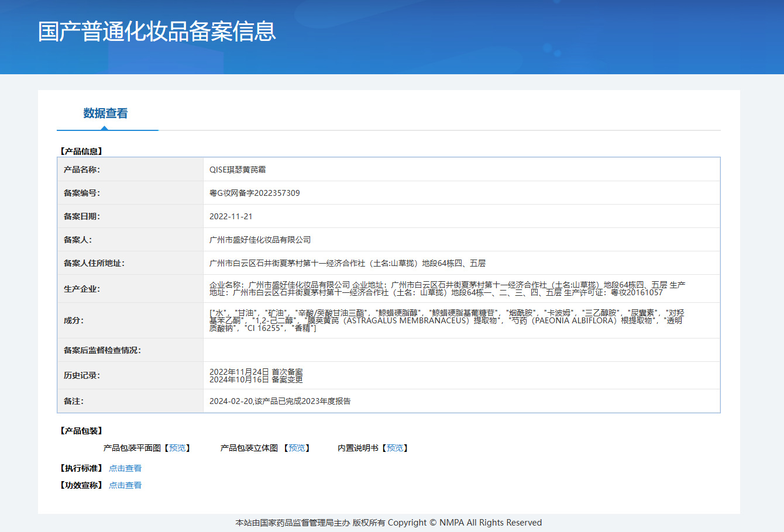The height and width of the screenshot is (532, 784).
Task: Open the 内置说明书 preview link
Action: (x=395, y=448)
